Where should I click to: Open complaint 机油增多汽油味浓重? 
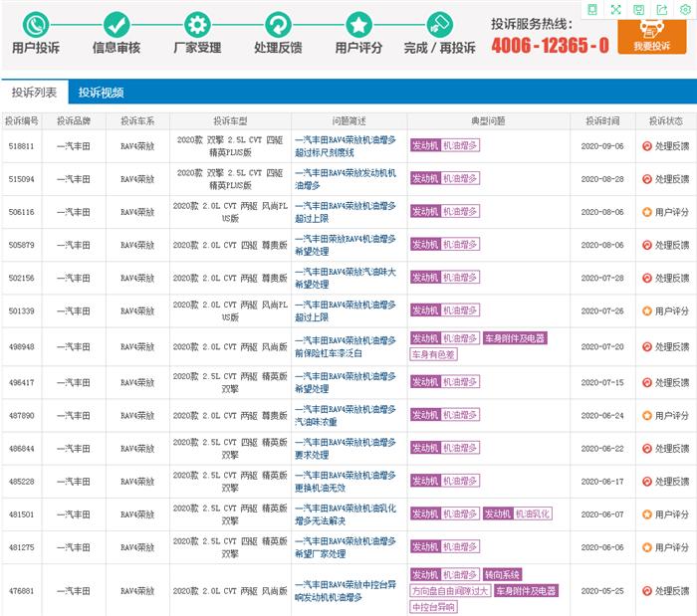(346, 415)
